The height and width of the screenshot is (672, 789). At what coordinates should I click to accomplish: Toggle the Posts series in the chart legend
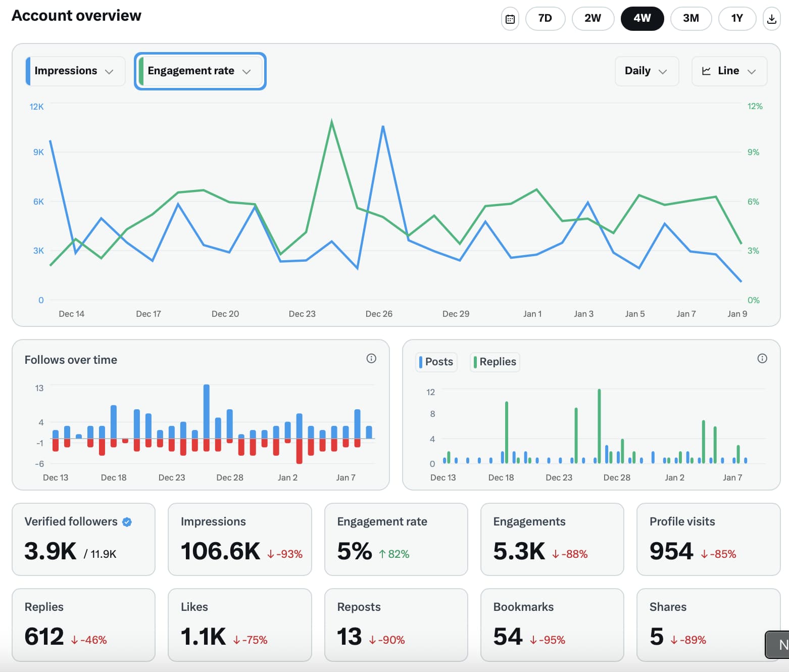(x=435, y=362)
